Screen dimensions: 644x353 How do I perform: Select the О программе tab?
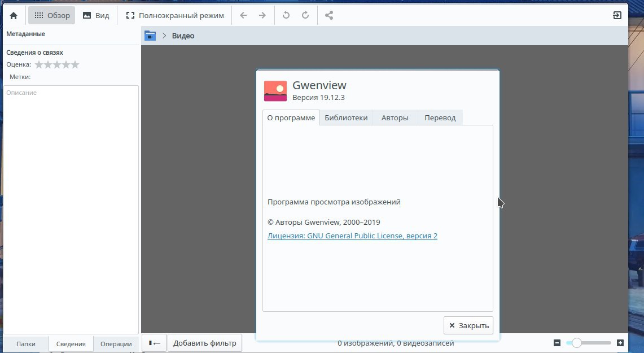click(291, 117)
